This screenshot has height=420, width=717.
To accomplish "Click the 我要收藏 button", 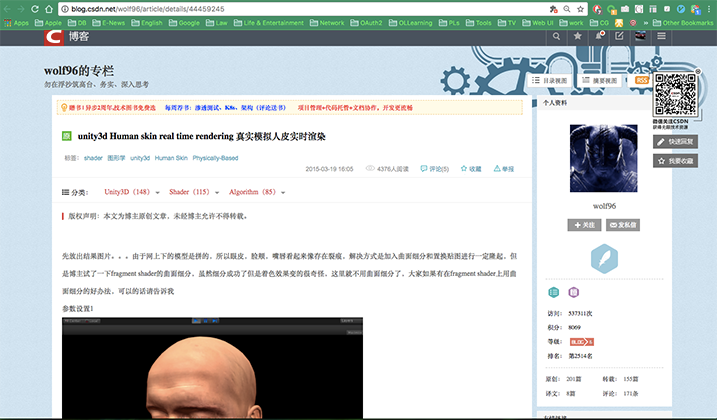I will click(x=675, y=161).
